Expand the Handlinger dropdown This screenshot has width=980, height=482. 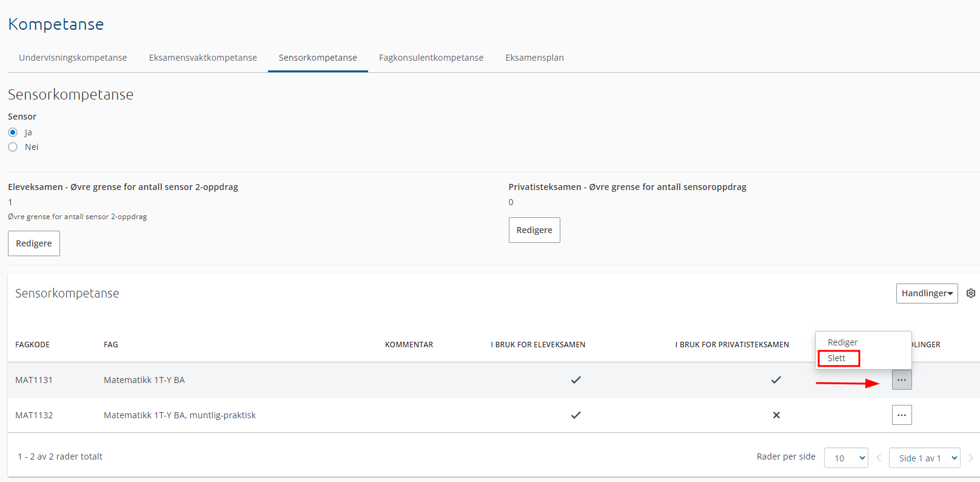click(x=927, y=293)
